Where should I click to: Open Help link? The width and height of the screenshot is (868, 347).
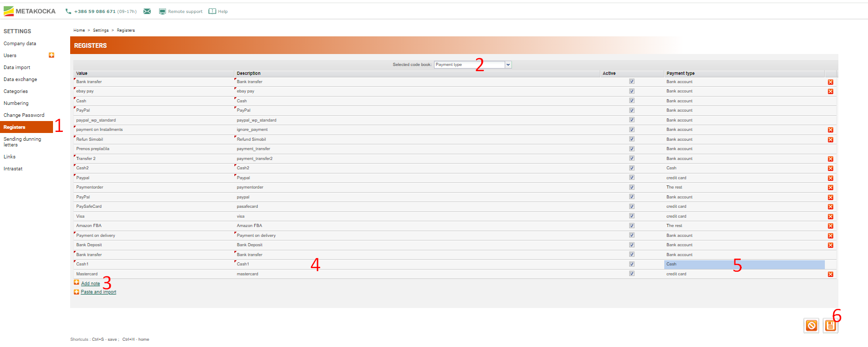[x=222, y=11]
